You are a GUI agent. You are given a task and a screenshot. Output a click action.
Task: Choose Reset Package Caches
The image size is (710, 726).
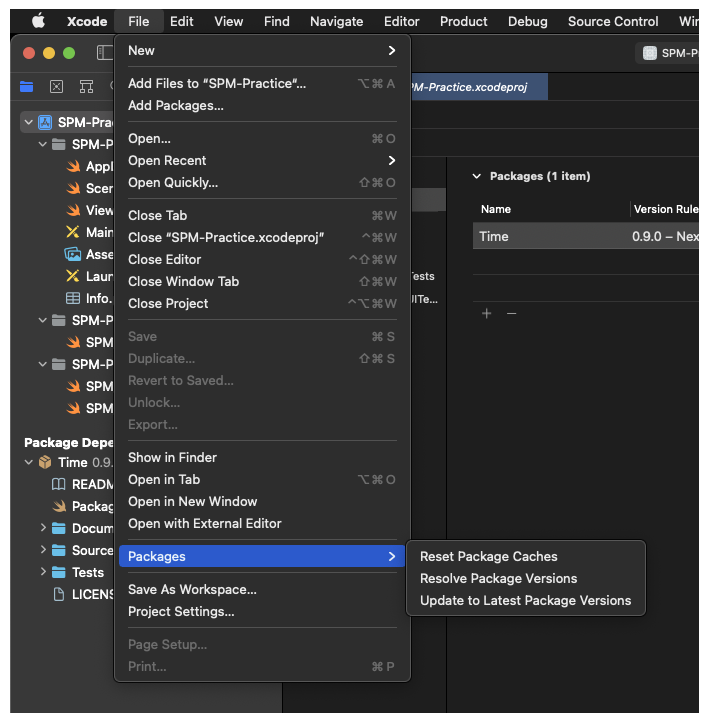pyautogui.click(x=526, y=556)
